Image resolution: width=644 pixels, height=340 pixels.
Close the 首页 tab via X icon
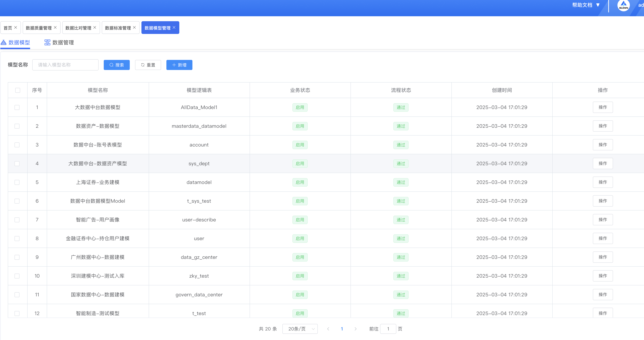tap(16, 27)
